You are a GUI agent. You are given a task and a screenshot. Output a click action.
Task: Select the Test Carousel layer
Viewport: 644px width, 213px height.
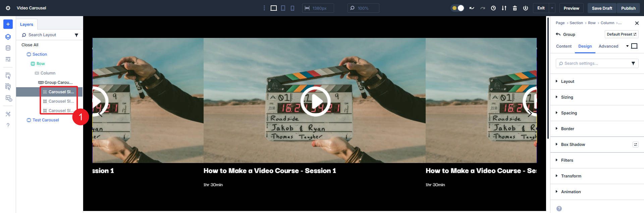click(x=46, y=120)
